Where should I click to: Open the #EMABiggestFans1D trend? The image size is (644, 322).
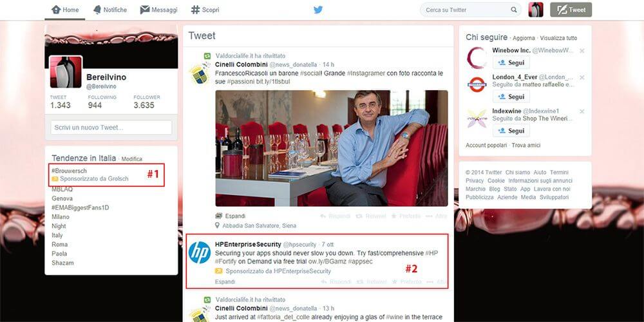pos(80,208)
